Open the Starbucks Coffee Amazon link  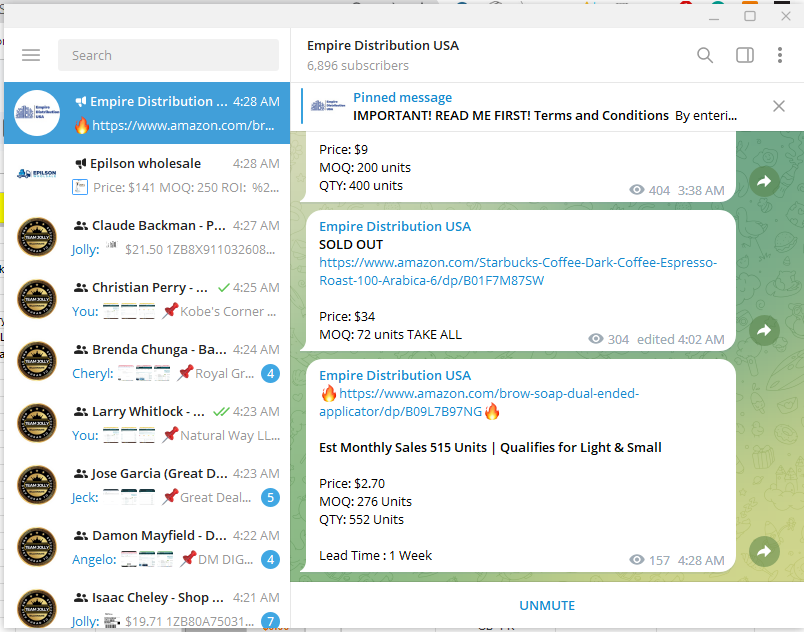tap(518, 271)
